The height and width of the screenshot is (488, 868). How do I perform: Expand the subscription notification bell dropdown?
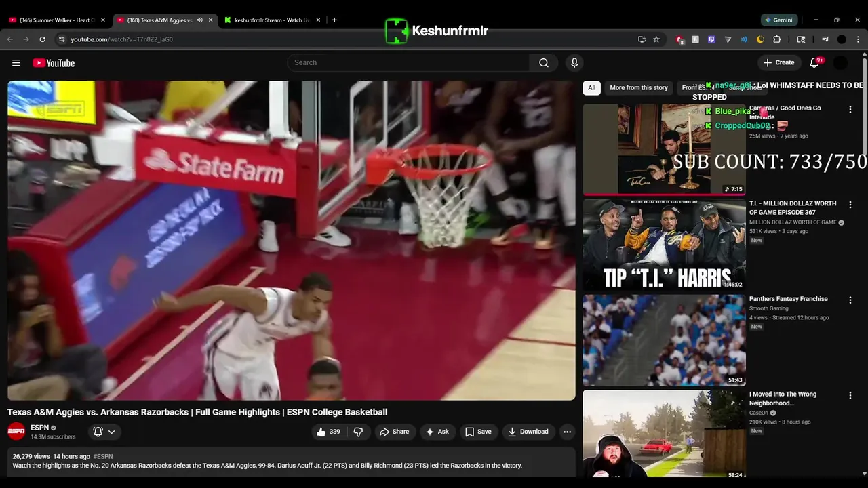click(104, 432)
